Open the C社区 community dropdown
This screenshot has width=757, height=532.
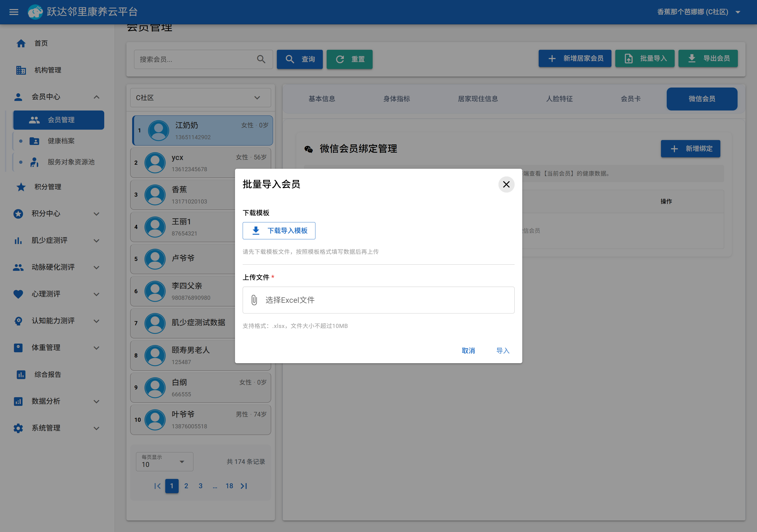[x=201, y=98]
